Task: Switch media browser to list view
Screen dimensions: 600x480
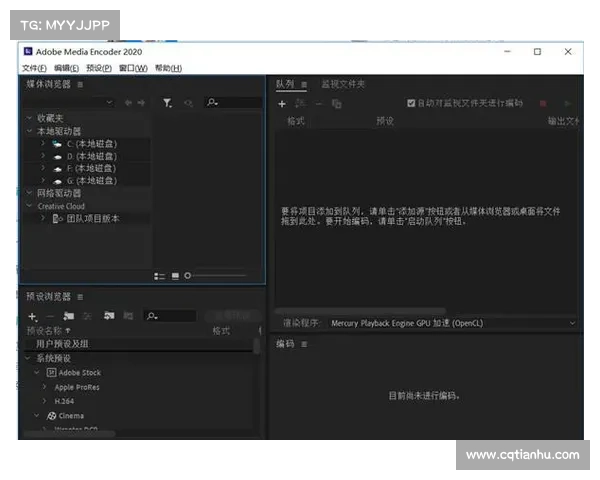Action: click(159, 276)
